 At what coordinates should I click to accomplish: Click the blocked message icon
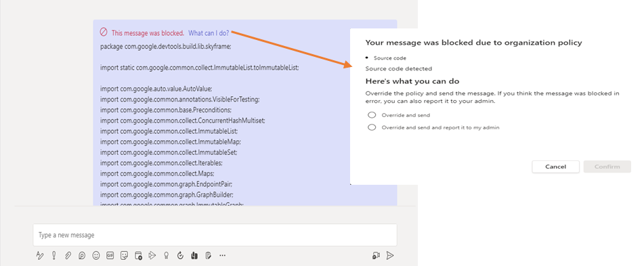click(104, 32)
